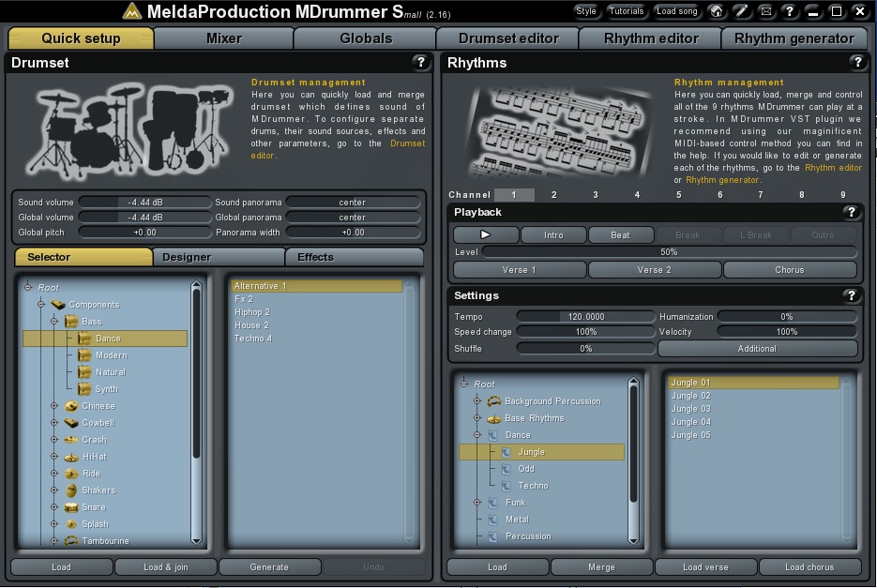Open Playback section help icon
The width and height of the screenshot is (877, 588).
point(851,212)
